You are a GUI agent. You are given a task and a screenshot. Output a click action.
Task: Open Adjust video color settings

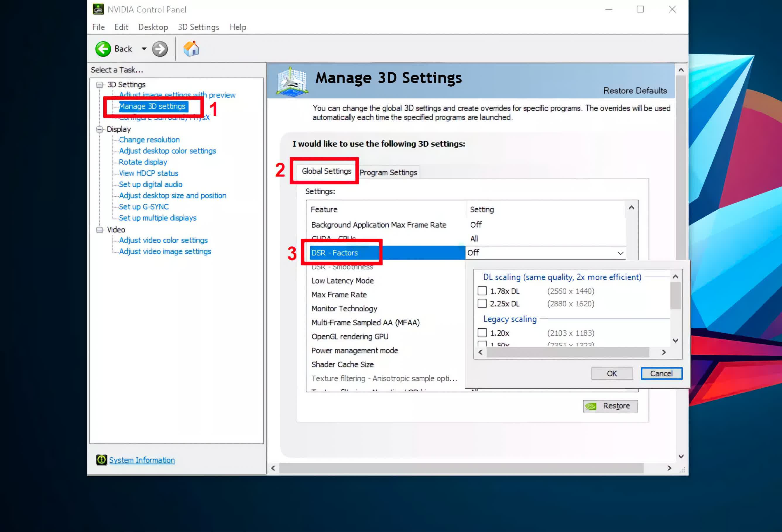pyautogui.click(x=164, y=240)
